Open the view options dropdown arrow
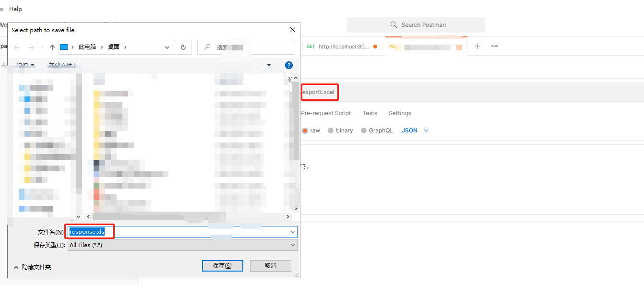Image resolution: width=644 pixels, height=285 pixels. 269,65
